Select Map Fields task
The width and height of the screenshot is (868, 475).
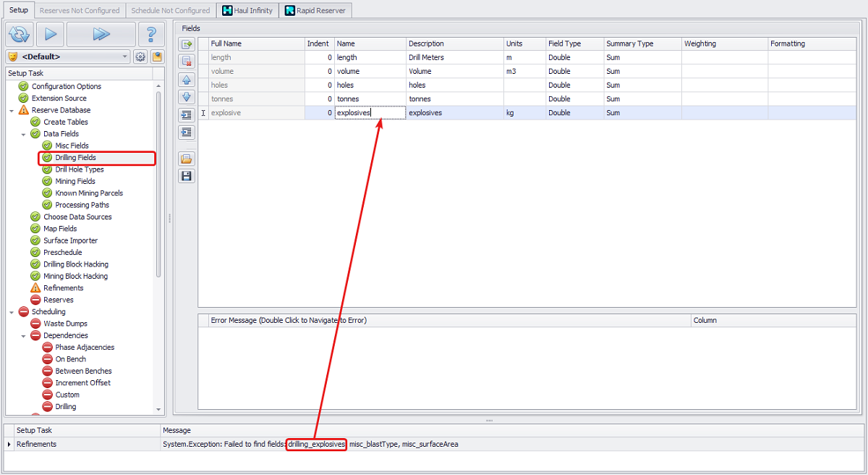pyautogui.click(x=60, y=229)
